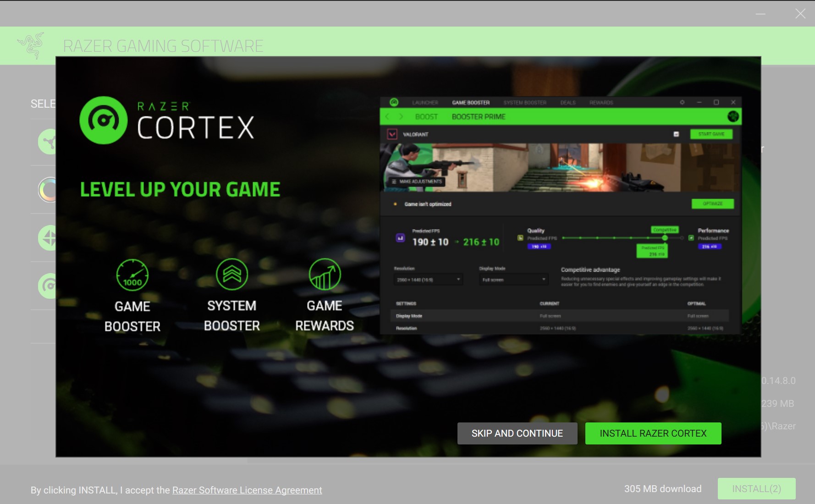Click the Cortex app icon in preview title bar
This screenshot has height=504, width=815.
[x=394, y=102]
